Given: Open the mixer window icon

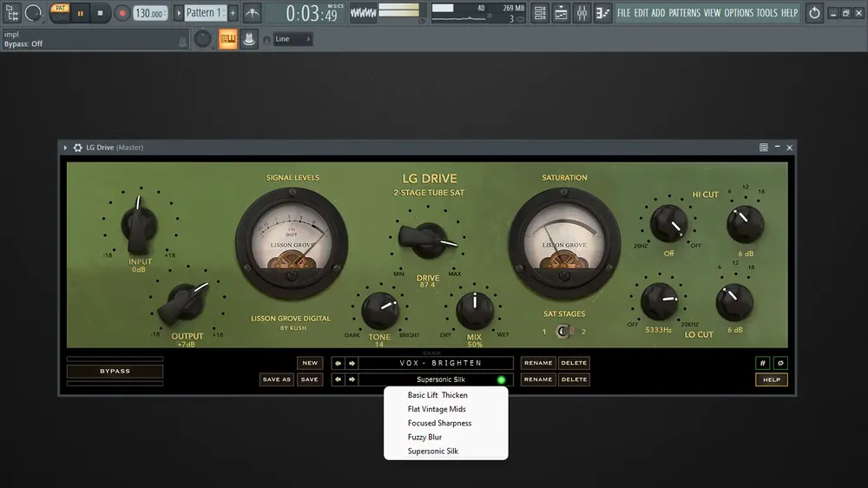Looking at the screenshot, I should (x=582, y=13).
